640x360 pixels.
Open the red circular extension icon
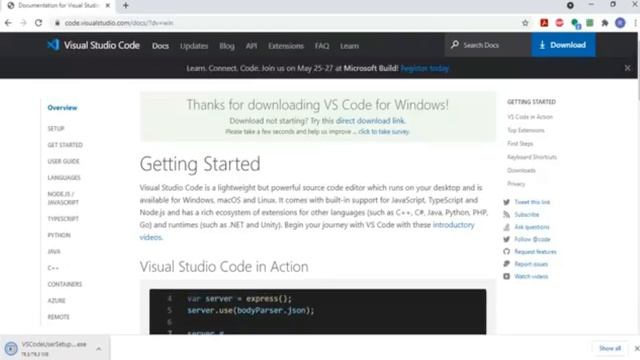click(559, 23)
